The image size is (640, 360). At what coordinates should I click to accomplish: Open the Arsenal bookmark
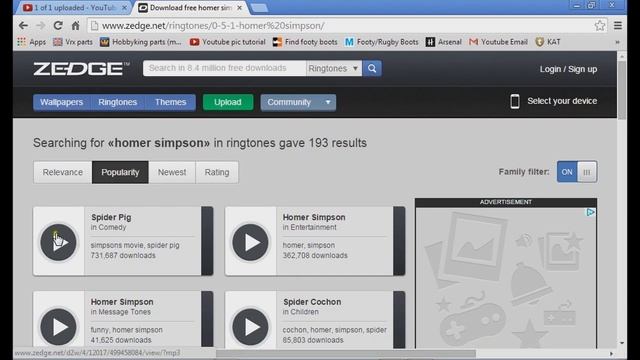pos(444,42)
